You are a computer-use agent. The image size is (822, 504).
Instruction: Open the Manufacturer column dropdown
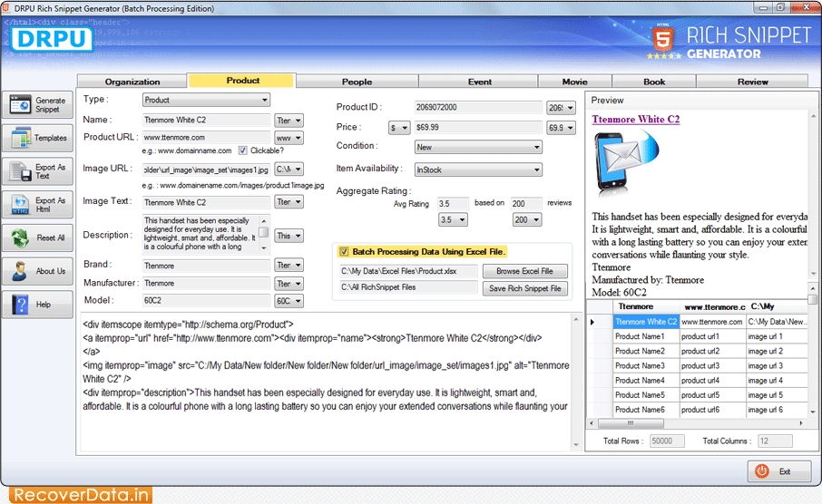click(x=289, y=284)
